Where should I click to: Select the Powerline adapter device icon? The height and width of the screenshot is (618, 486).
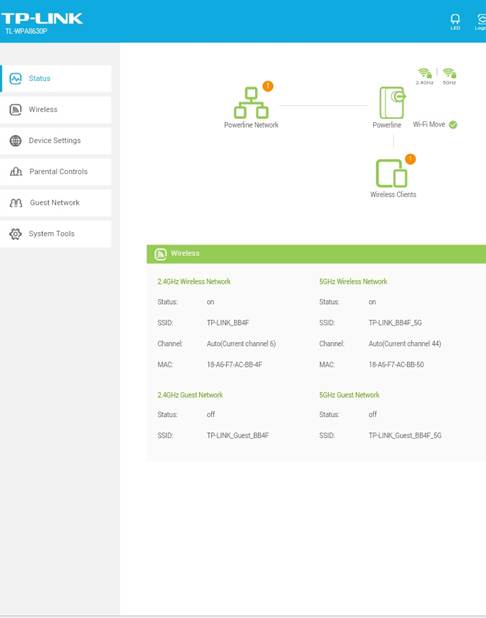pyautogui.click(x=392, y=102)
